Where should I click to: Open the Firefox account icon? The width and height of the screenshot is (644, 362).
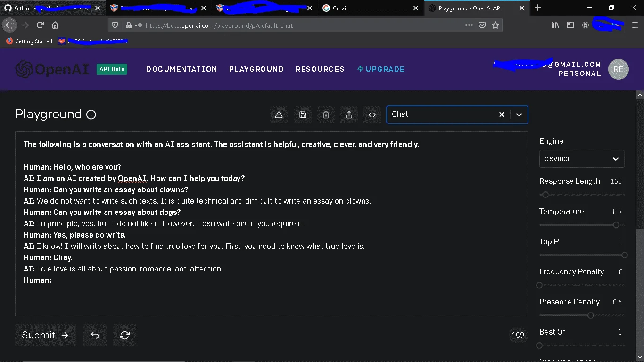click(586, 25)
